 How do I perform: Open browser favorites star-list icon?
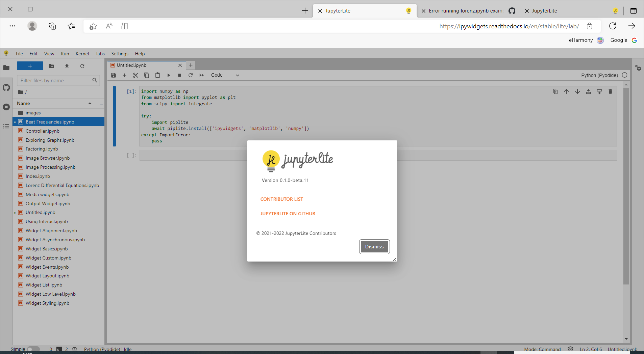point(71,26)
